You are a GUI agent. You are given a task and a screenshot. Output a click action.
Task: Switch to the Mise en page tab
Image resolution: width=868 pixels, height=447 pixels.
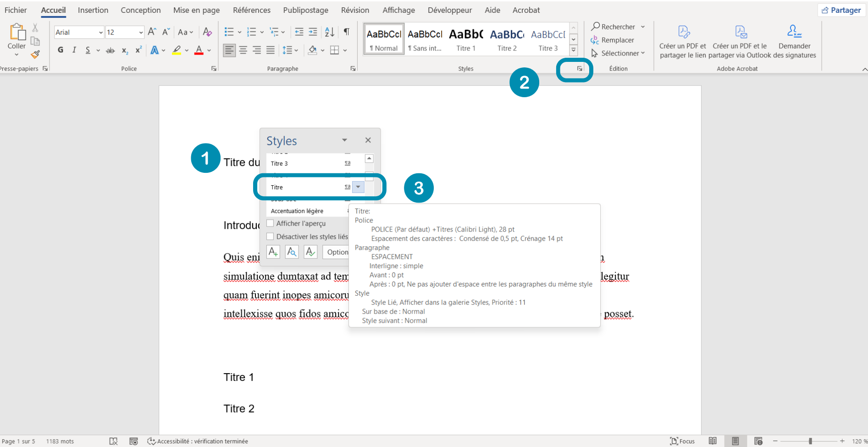click(196, 10)
